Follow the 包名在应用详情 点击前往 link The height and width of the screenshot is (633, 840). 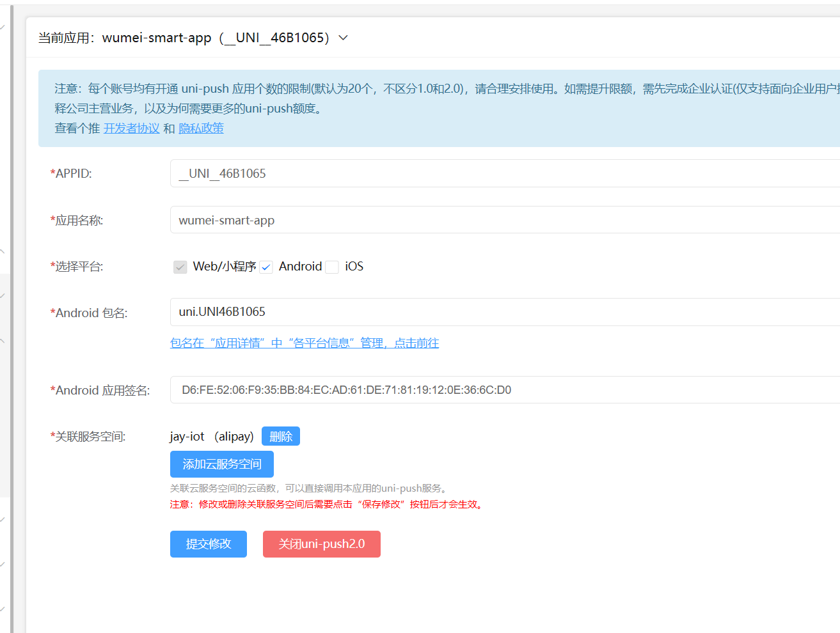click(x=305, y=343)
